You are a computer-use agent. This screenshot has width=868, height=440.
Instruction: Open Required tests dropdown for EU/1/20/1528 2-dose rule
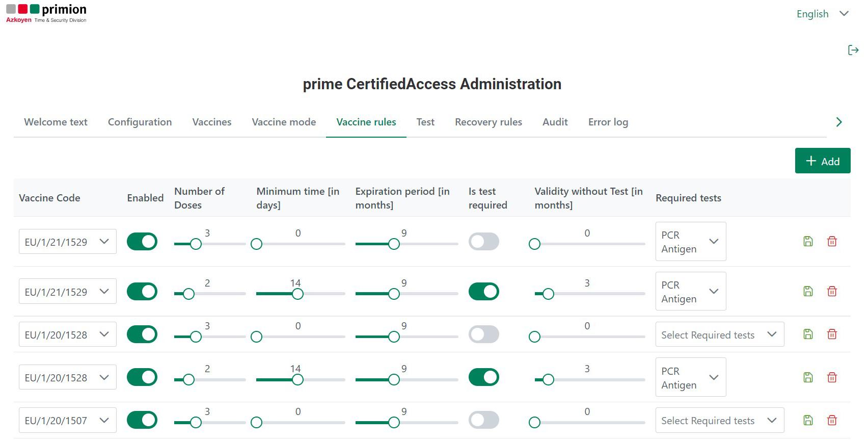pyautogui.click(x=691, y=377)
